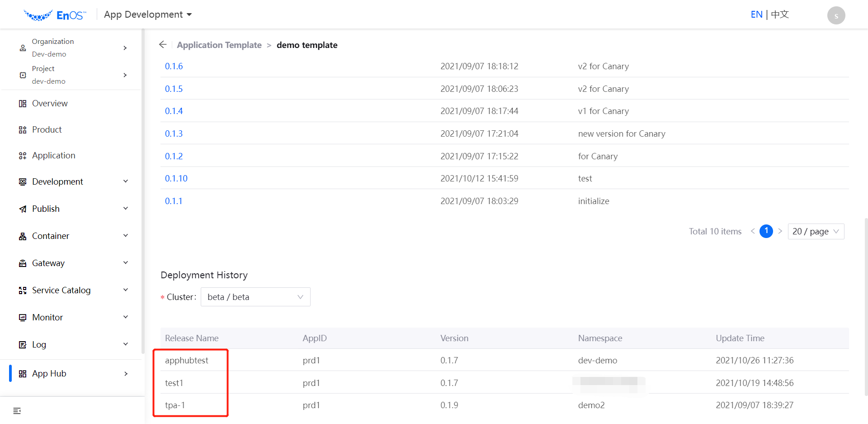Viewport: 868px width, 424px height.
Task: Click the Product sidebar icon
Action: click(x=23, y=130)
